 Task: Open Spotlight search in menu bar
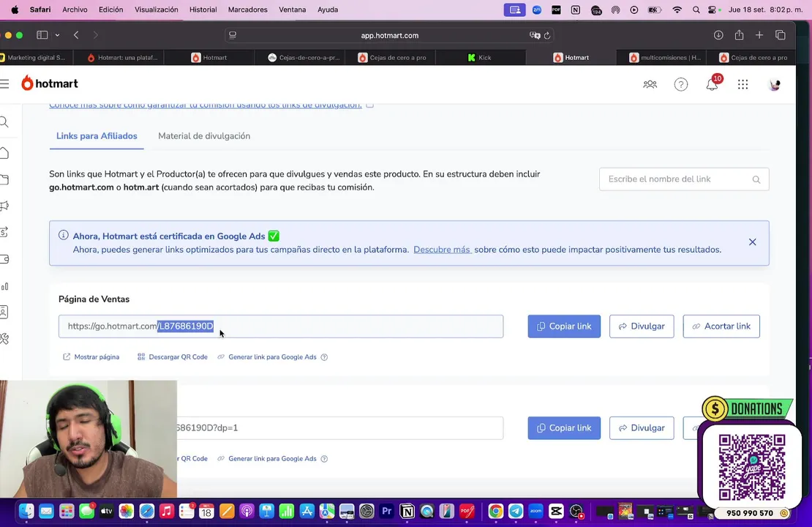(696, 10)
